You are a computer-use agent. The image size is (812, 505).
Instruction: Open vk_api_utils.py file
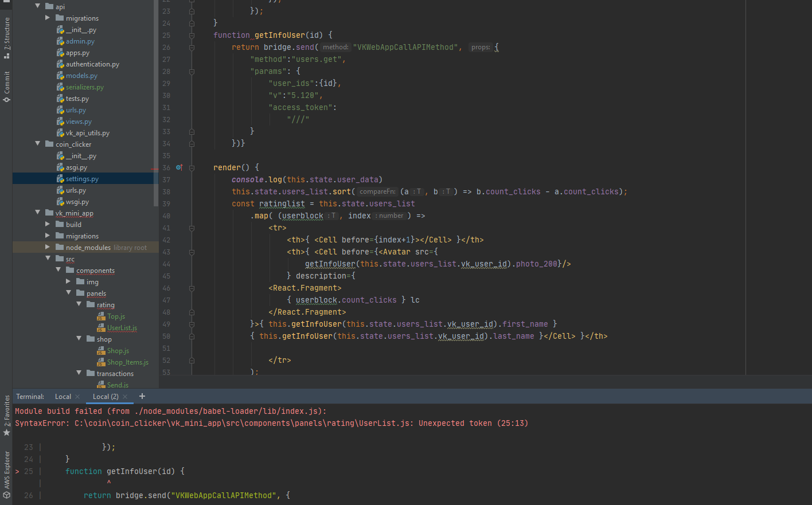pyautogui.click(x=88, y=133)
